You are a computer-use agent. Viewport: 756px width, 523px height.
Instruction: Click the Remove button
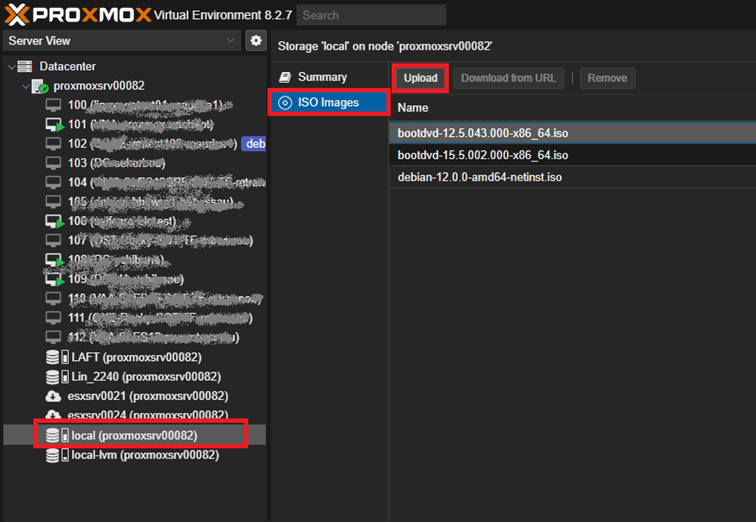coord(607,78)
